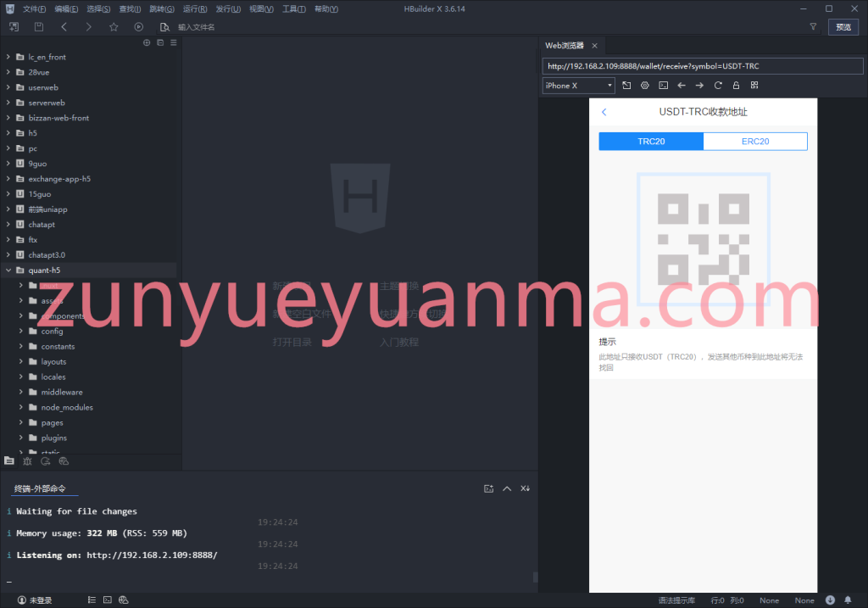Expand the pages folder

(21, 422)
